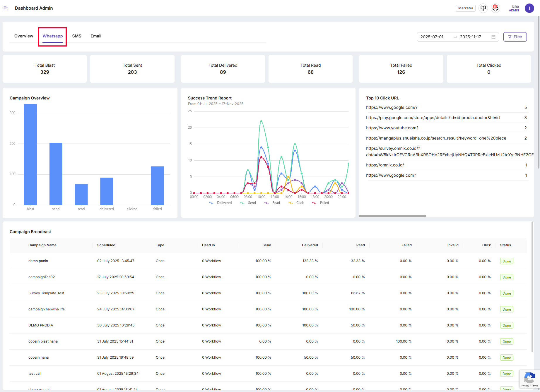Image resolution: width=540 pixels, height=392 pixels.
Task: Click the Filter button
Action: point(515,37)
